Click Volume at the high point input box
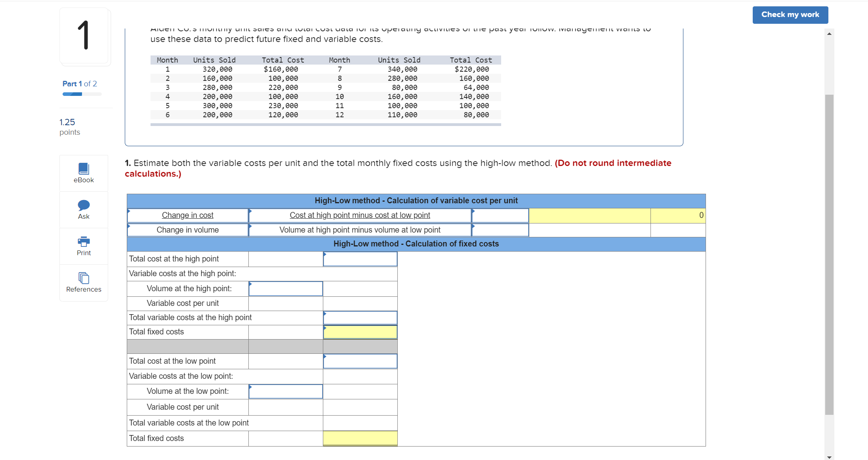 [286, 288]
